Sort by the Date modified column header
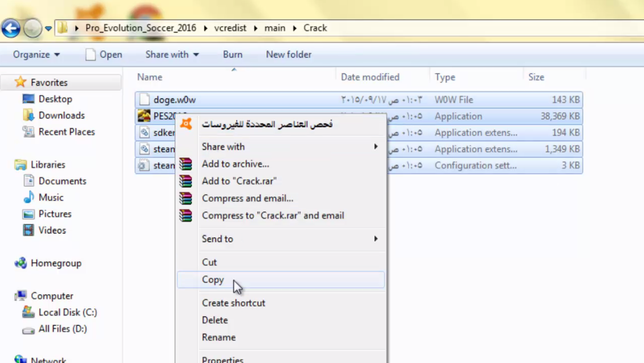The width and height of the screenshot is (644, 363). click(370, 77)
